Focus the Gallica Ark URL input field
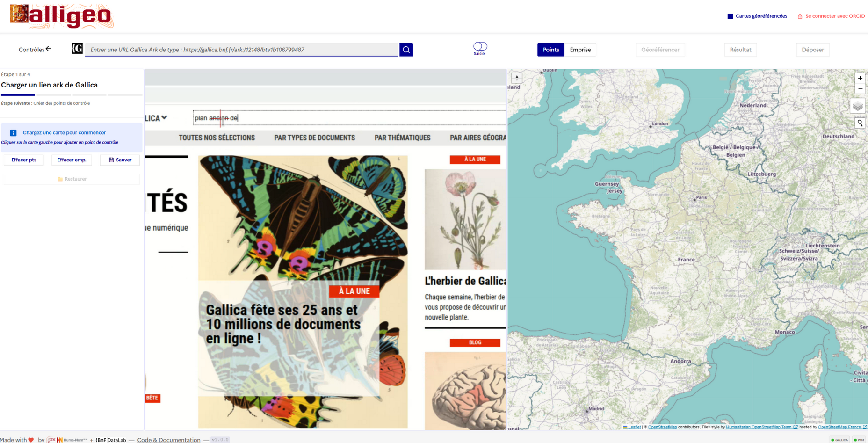This screenshot has width=868, height=443. tap(241, 50)
